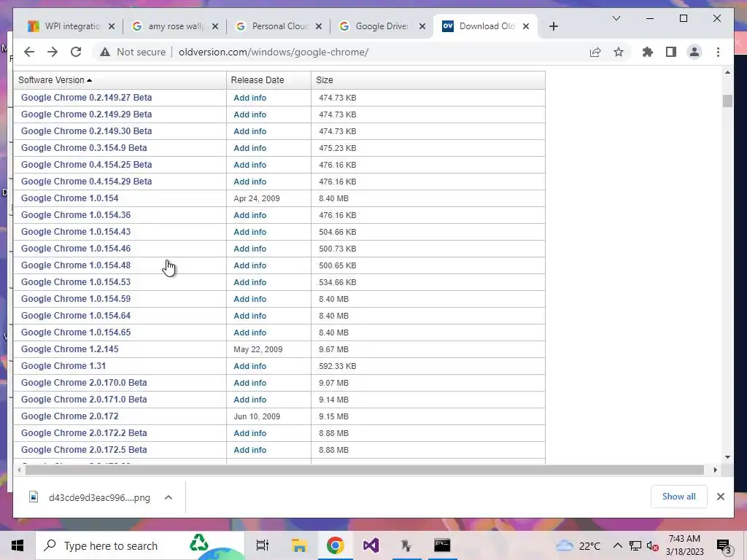747x560 pixels.
Task: Click Add info for Chrome 1.0.154.65
Action: click(x=249, y=332)
